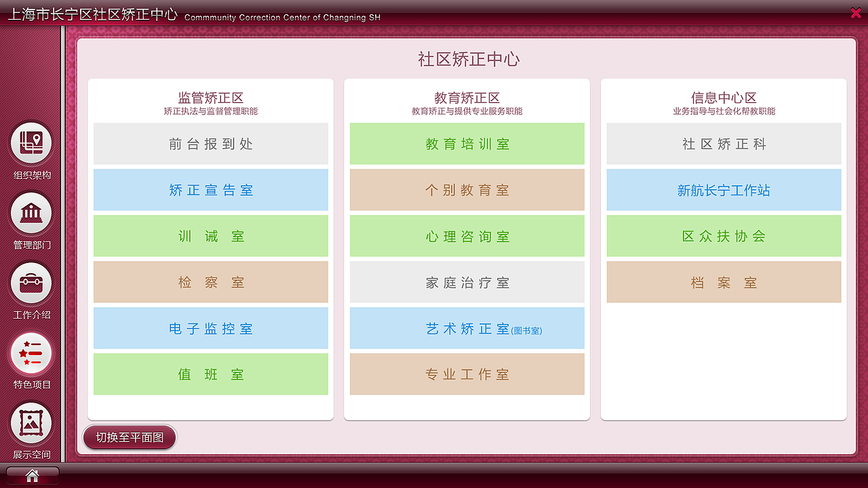Open 矫正宣告室 room
The width and height of the screenshot is (868, 488).
(x=211, y=190)
